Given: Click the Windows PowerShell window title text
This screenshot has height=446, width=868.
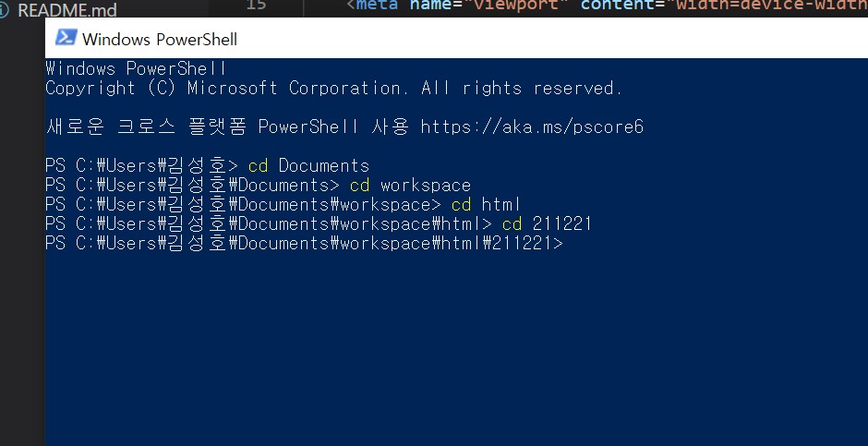Looking at the screenshot, I should coord(160,40).
